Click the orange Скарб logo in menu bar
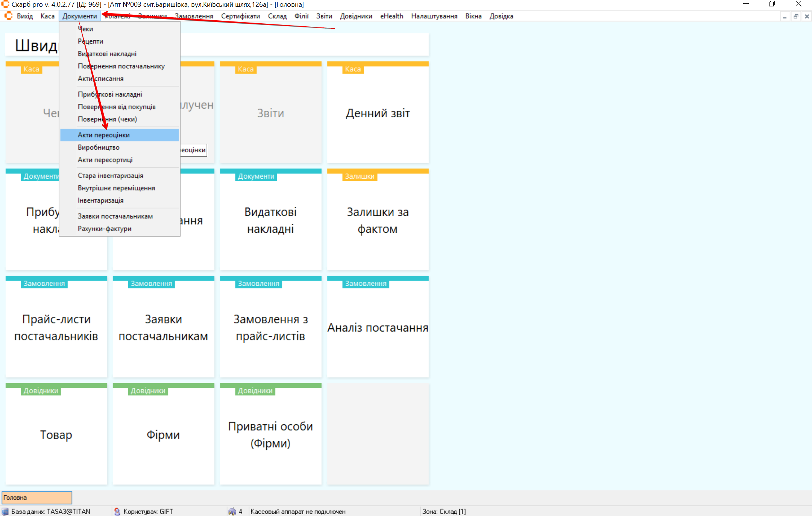 (x=8, y=16)
